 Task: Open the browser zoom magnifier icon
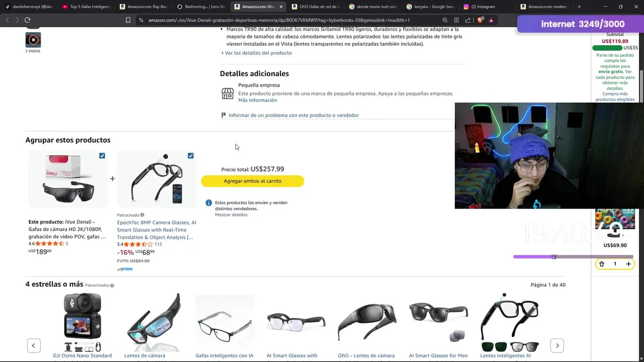445,20
